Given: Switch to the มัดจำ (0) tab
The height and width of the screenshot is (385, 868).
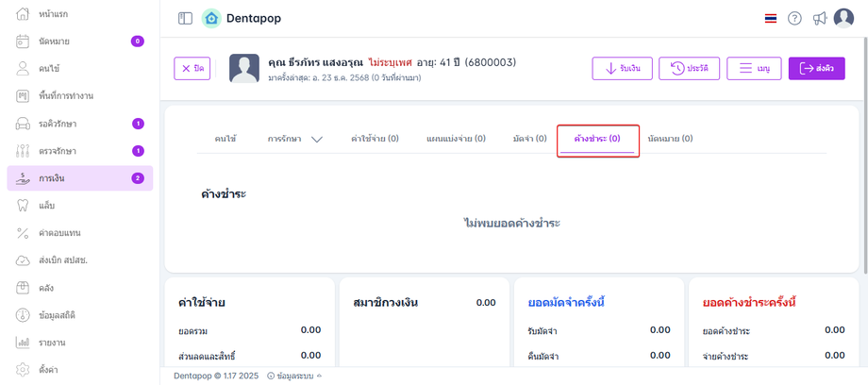Looking at the screenshot, I should coord(529,139).
